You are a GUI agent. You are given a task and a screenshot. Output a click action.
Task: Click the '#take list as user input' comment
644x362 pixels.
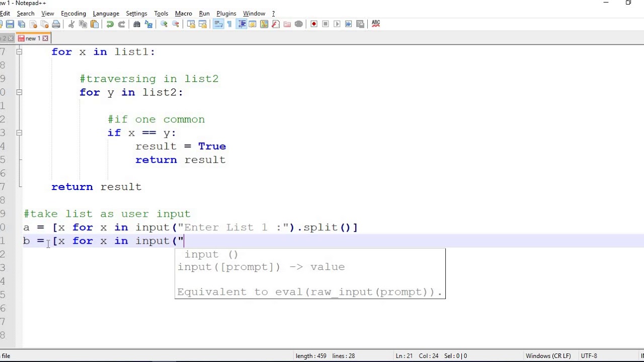[107, 214]
